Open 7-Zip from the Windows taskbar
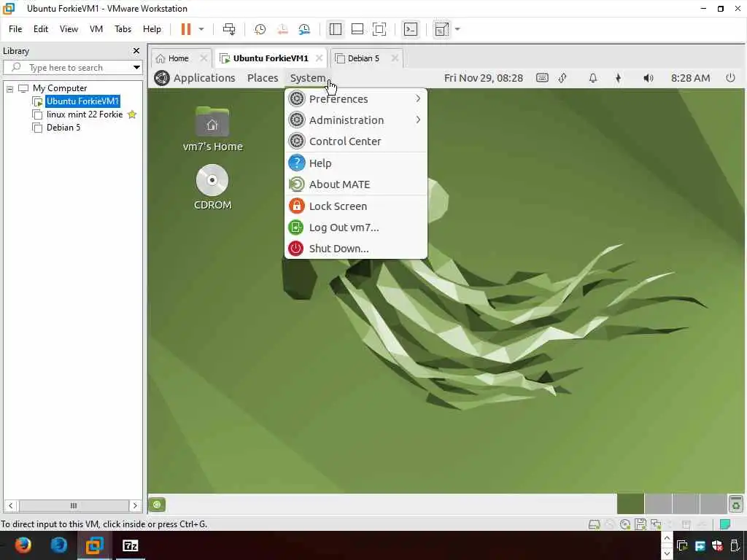Image resolution: width=747 pixels, height=560 pixels. point(130,545)
